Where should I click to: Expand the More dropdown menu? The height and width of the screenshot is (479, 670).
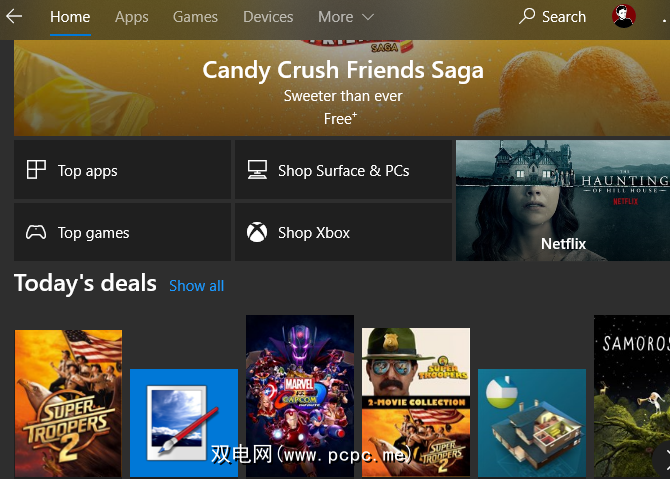345,17
